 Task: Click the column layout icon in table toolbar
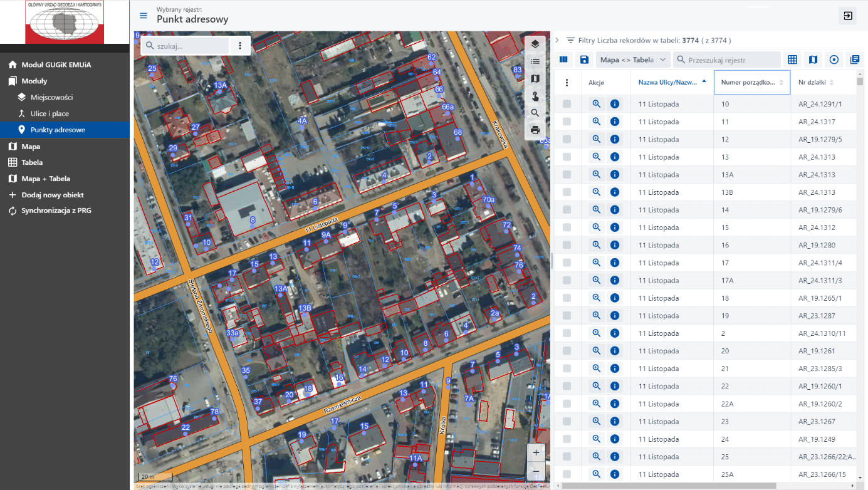tap(563, 60)
